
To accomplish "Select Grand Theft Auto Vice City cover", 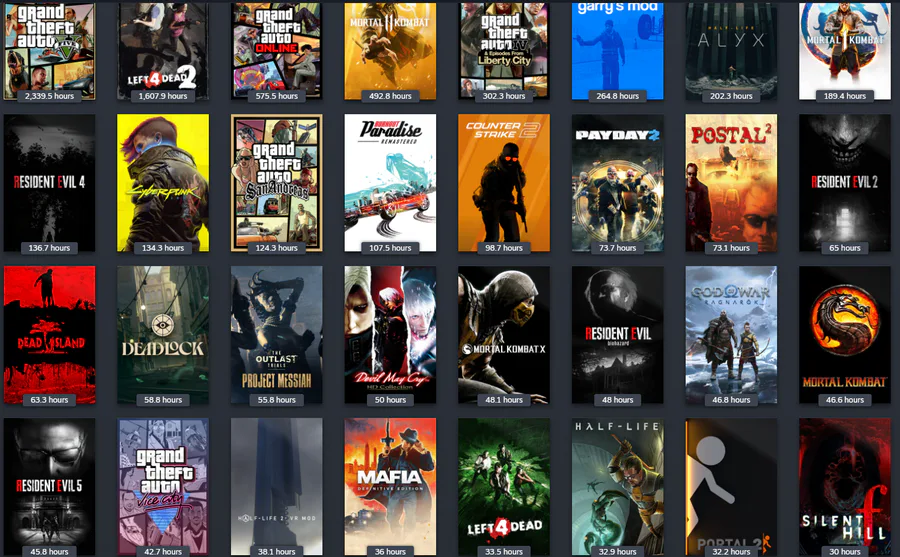I will pos(163,487).
